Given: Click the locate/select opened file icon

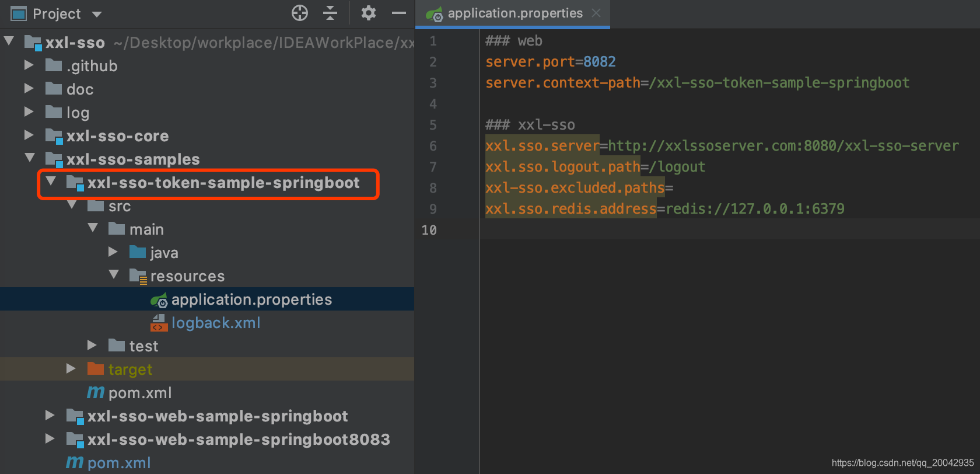Looking at the screenshot, I should click(300, 13).
